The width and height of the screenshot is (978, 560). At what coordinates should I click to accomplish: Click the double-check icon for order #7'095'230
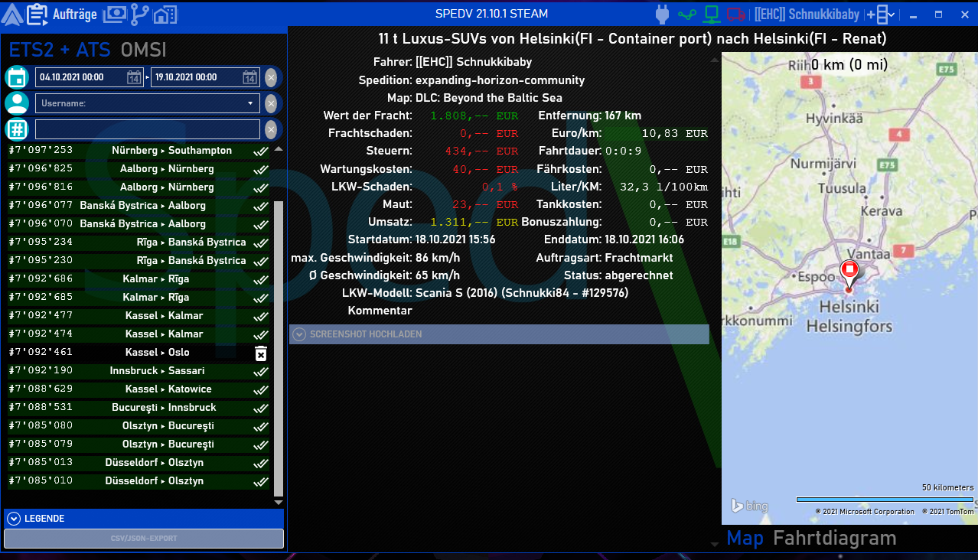[x=261, y=261]
